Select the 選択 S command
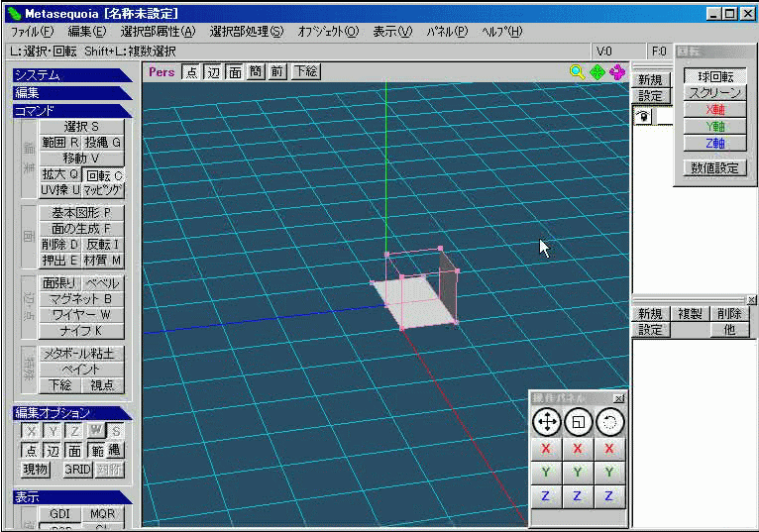 point(81,127)
